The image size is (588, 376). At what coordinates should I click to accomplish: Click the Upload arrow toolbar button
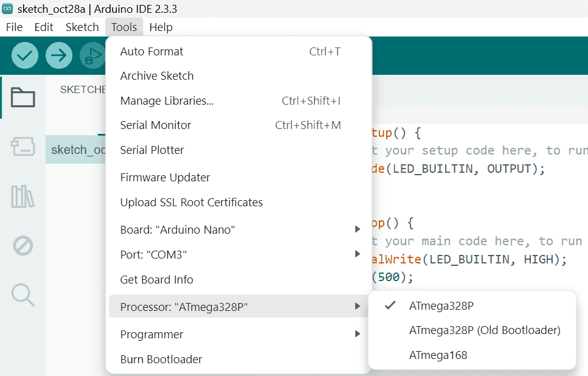pos(58,56)
